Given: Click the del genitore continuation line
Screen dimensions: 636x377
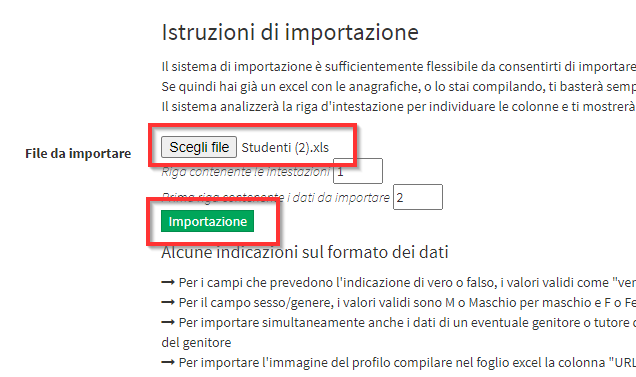Looking at the screenshot, I should pyautogui.click(x=196, y=343).
